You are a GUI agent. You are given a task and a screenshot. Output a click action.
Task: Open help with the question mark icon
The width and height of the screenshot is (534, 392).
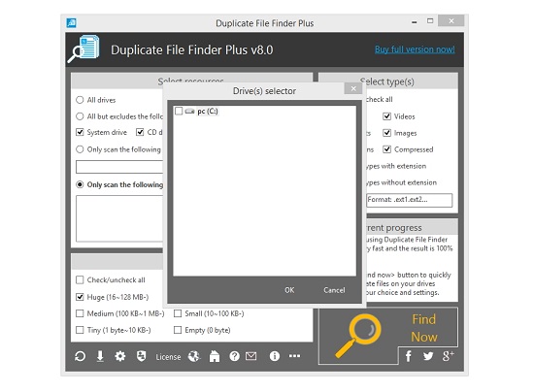(x=234, y=356)
